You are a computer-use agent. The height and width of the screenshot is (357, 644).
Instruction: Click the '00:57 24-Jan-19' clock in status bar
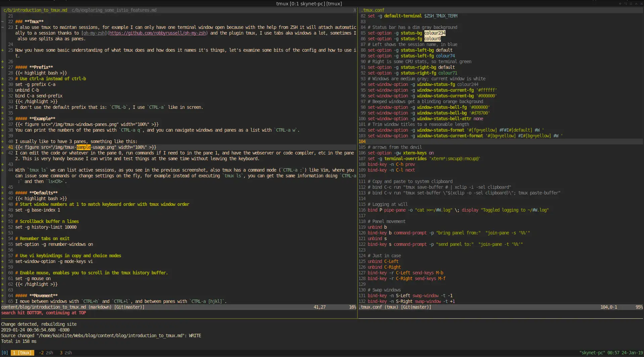tap(625, 353)
